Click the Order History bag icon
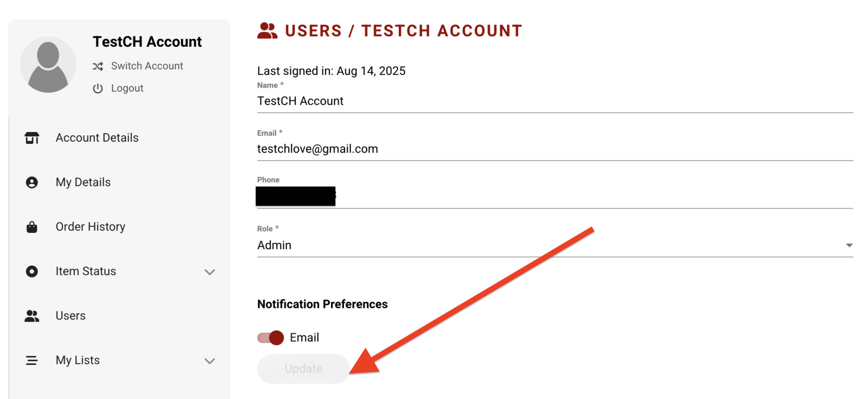 pyautogui.click(x=32, y=227)
